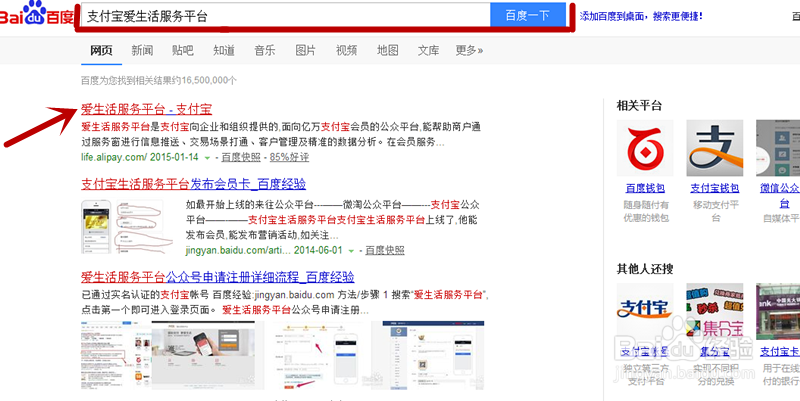The image size is (800, 401).
Task: Open the 地图 tab
Action: tap(387, 51)
